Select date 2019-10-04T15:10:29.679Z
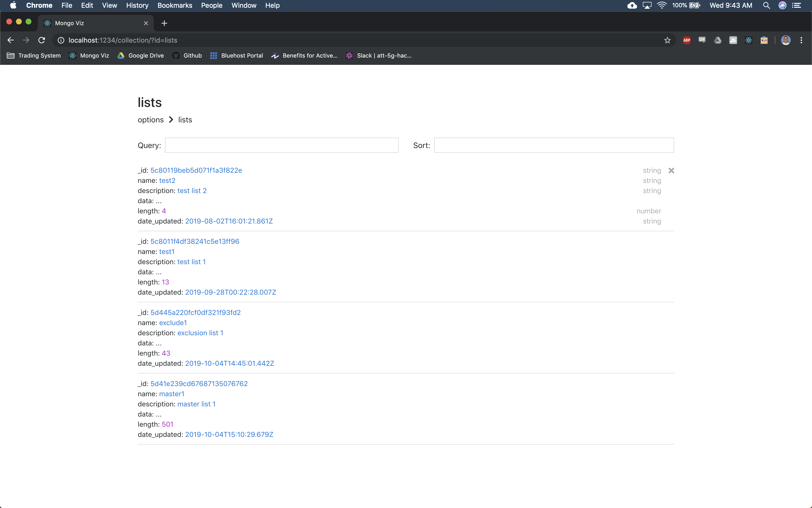812x508 pixels. (229, 435)
